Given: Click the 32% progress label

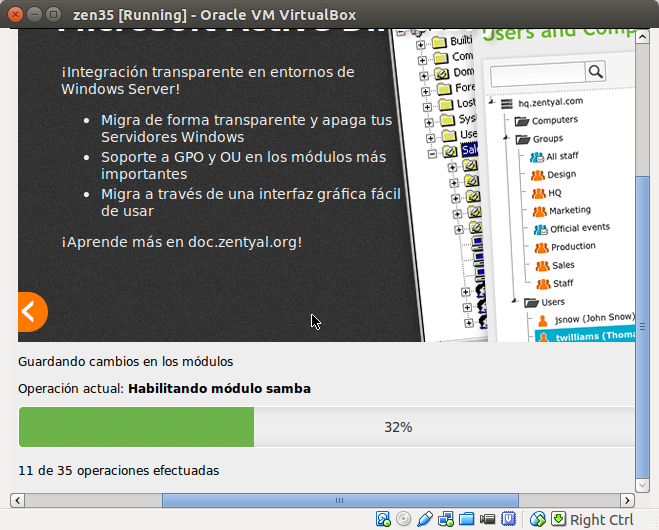Looking at the screenshot, I should (398, 427).
